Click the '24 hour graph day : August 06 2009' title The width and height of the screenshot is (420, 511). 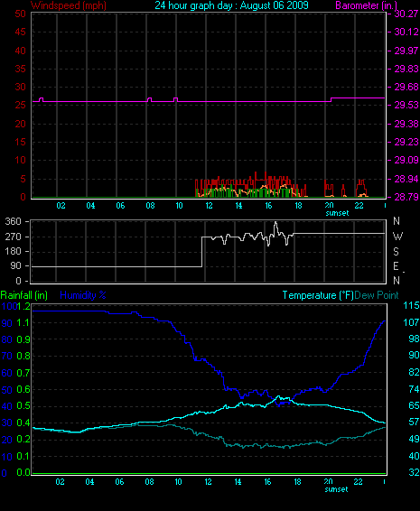point(231,5)
